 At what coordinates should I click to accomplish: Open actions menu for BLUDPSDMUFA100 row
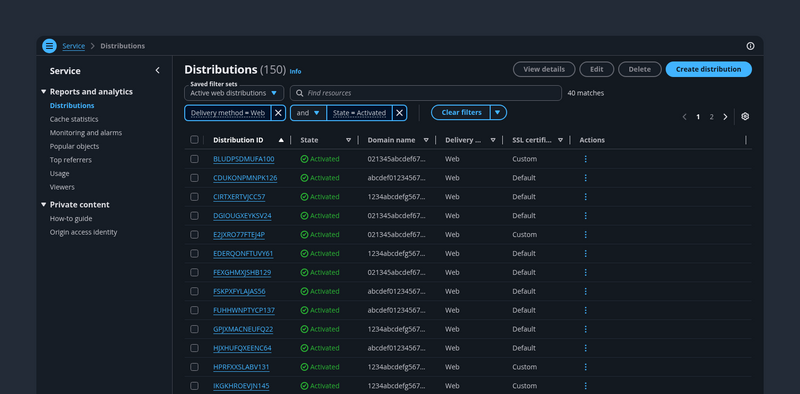(585, 159)
